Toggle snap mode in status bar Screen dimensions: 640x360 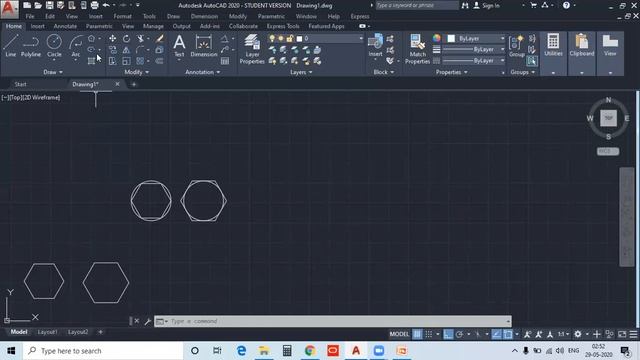[429, 334]
